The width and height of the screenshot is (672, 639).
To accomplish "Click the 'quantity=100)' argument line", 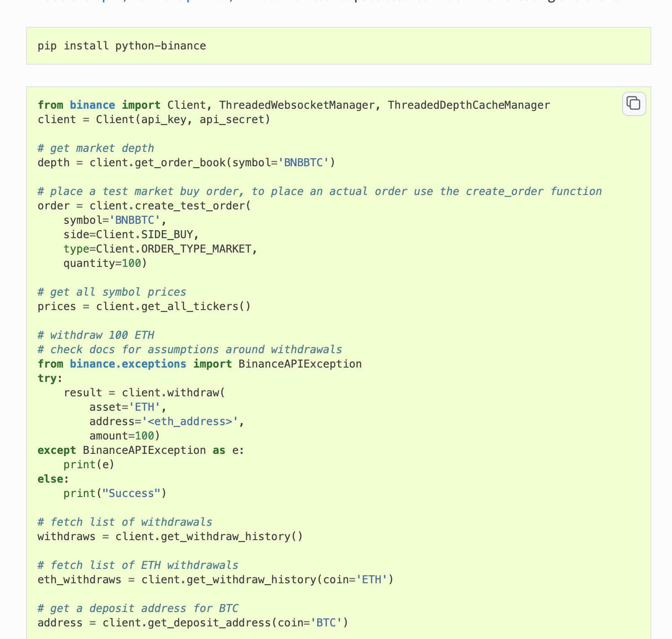I will [105, 263].
